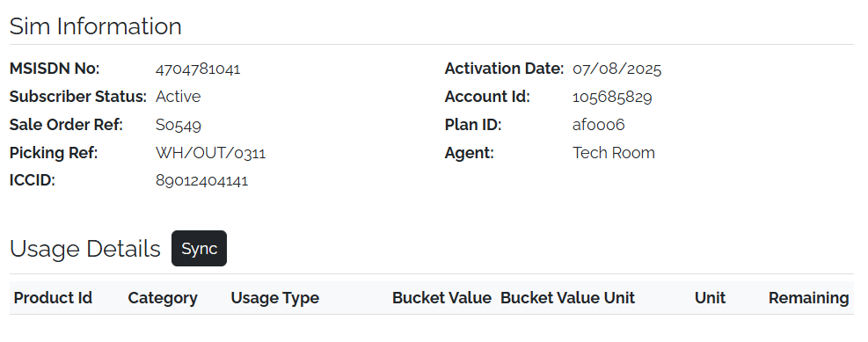868x342 pixels.
Task: Sort by Category column header
Action: pos(163,298)
